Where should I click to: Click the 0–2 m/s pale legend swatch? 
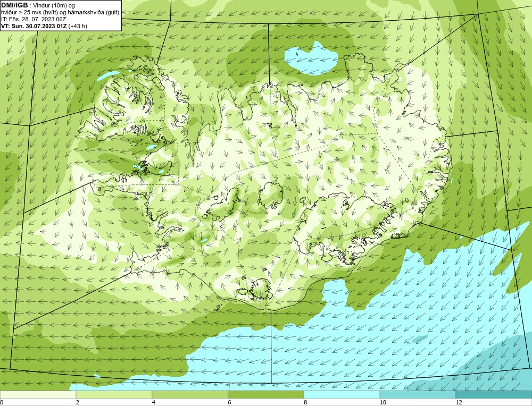click(x=38, y=395)
